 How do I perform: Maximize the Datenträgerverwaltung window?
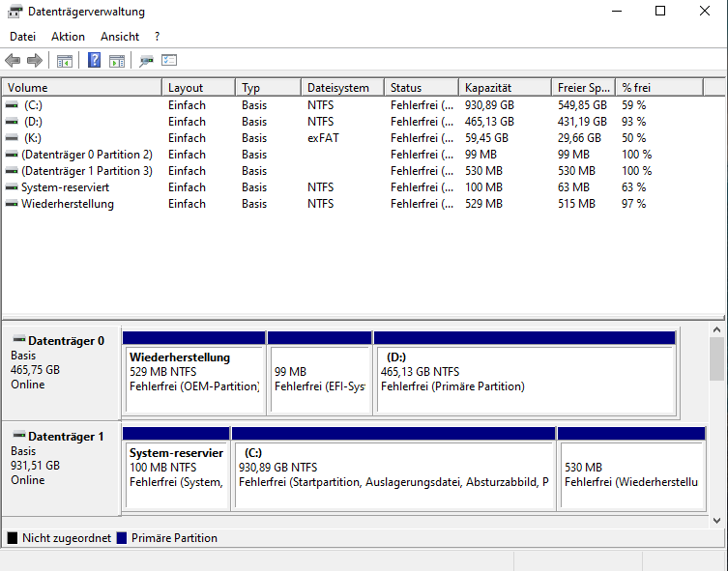point(660,12)
